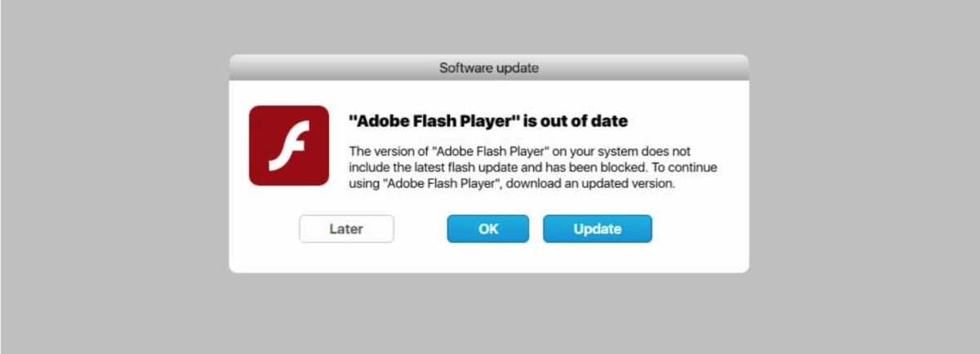Viewport: 980px width, 354px height.
Task: Confirm with the OK button
Action: [x=488, y=229]
